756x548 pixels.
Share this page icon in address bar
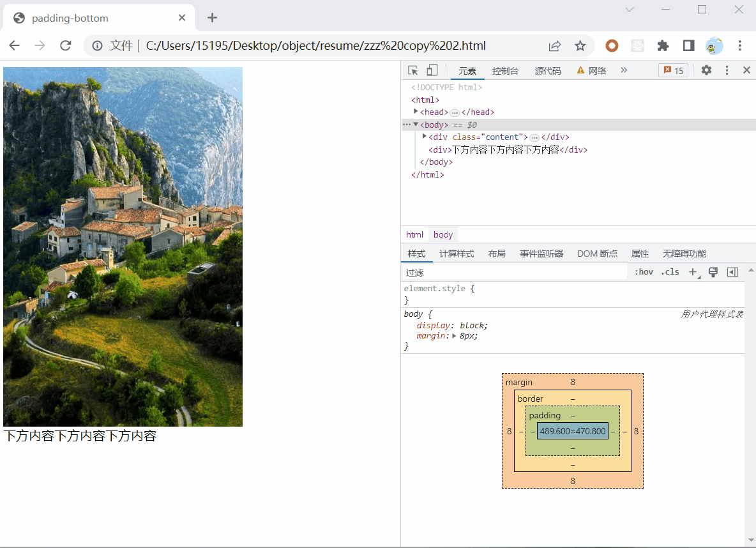pyautogui.click(x=555, y=46)
